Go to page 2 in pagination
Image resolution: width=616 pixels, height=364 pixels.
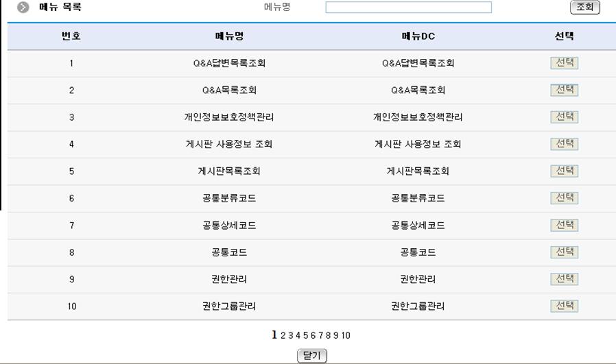pyautogui.click(x=283, y=335)
